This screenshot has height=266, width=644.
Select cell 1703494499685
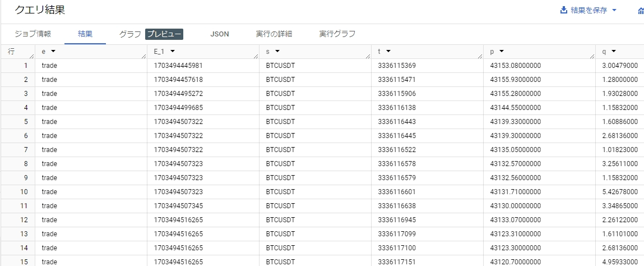click(178, 107)
